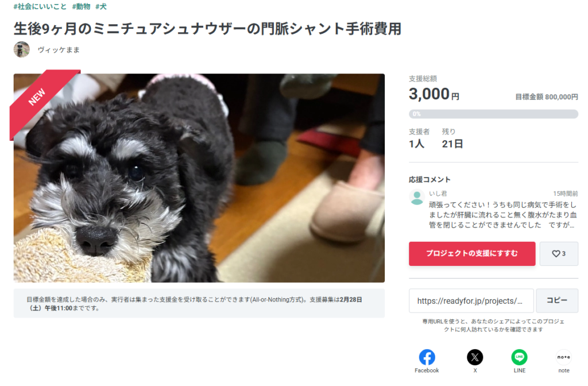588x386 pixels.
Task: Open ヴィッケまま's profile avatar
Action: click(x=22, y=49)
